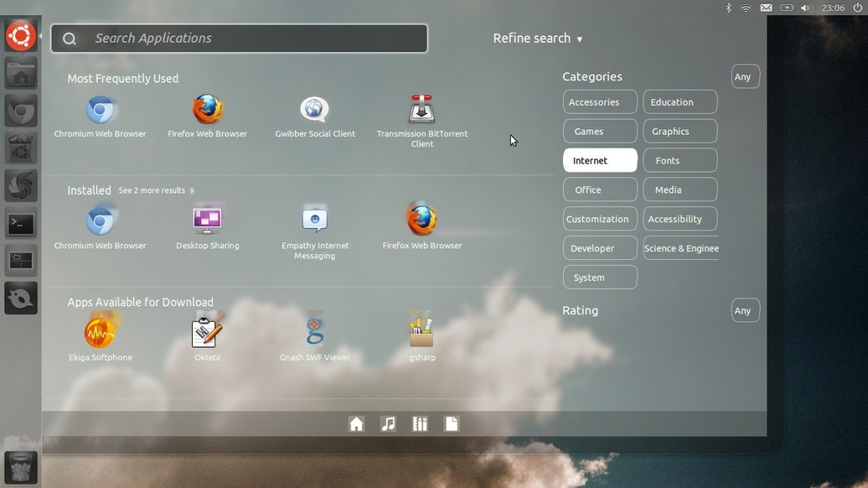
Task: Focus the Search Applications field
Action: tap(239, 39)
